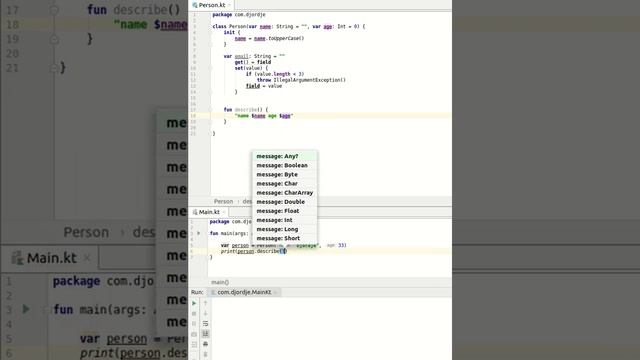Click the Down the stack trace arrow
The height and width of the screenshot is (360, 640).
(x=205, y=313)
